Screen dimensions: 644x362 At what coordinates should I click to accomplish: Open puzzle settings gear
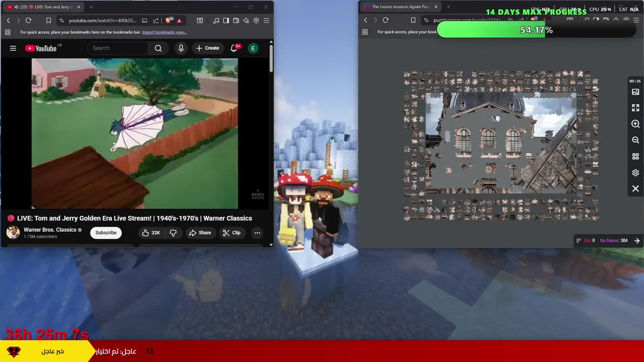click(x=635, y=172)
